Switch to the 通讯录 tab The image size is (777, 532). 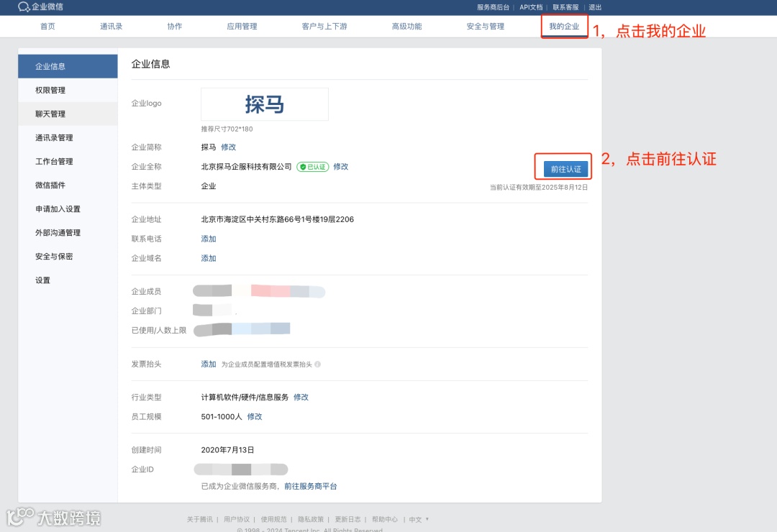tap(111, 27)
